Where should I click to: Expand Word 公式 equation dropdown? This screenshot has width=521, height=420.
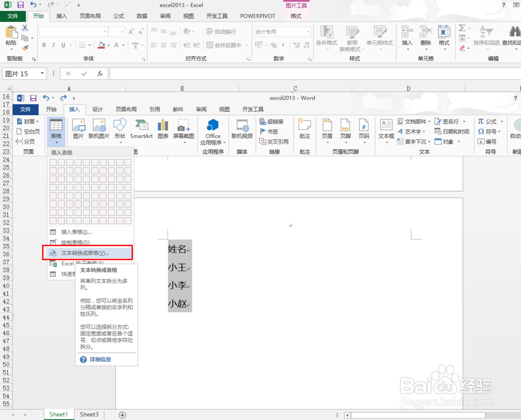[502, 121]
